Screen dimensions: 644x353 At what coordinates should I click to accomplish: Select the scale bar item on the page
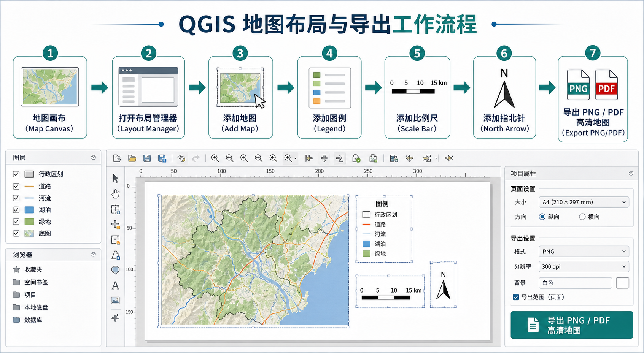click(390, 291)
